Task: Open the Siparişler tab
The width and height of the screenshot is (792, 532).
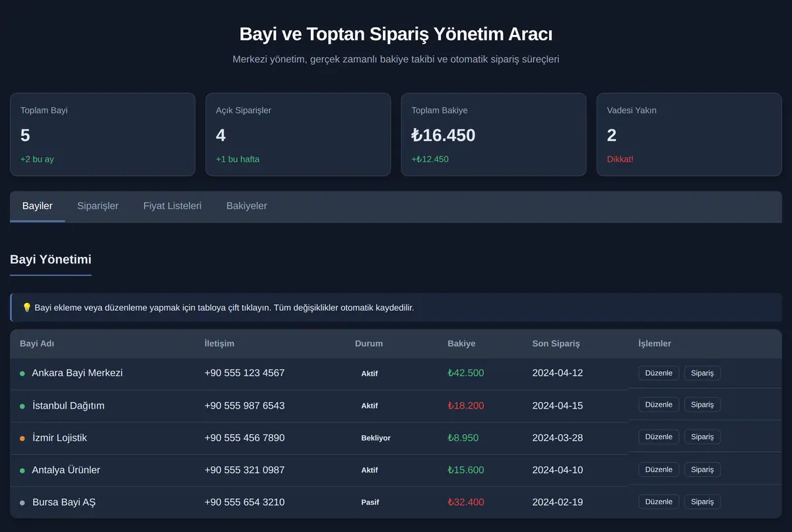Action: point(98,206)
